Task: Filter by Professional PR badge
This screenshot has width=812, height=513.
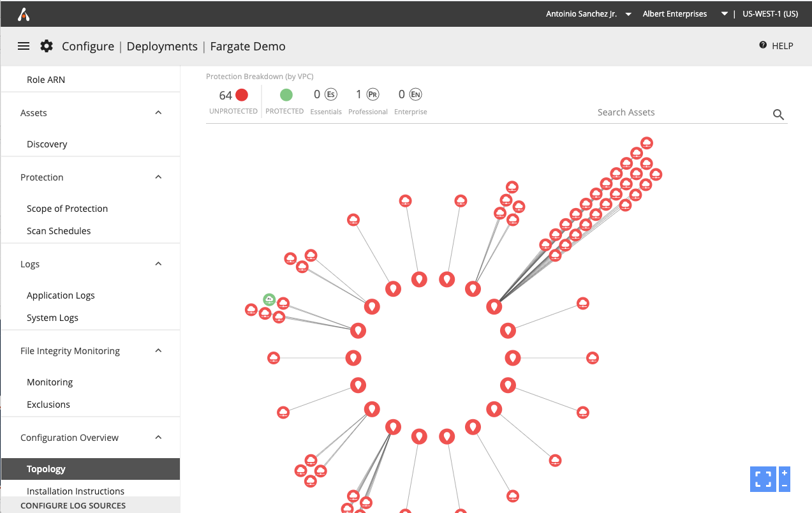Action: pos(373,94)
